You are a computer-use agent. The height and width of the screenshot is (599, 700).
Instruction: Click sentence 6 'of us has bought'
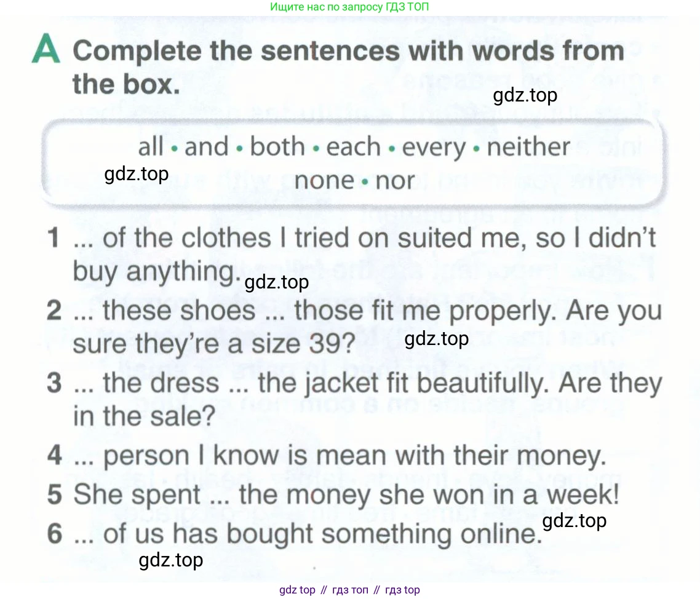[x=294, y=533]
